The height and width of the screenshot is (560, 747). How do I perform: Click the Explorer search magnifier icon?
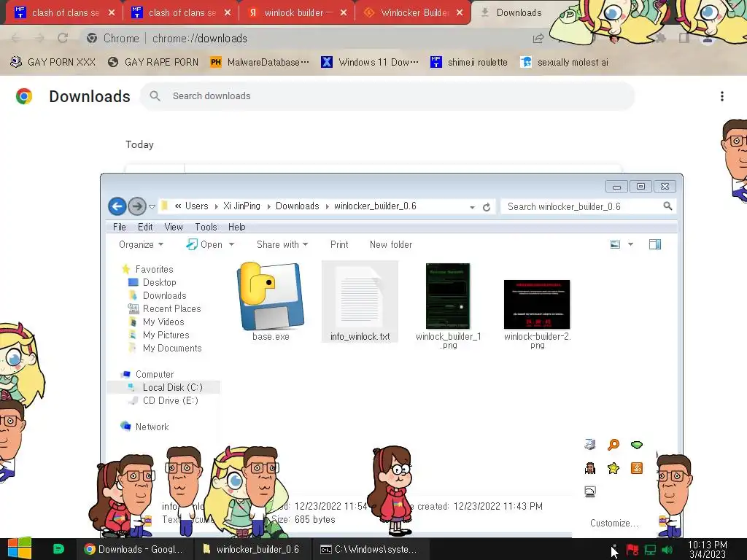coord(667,206)
